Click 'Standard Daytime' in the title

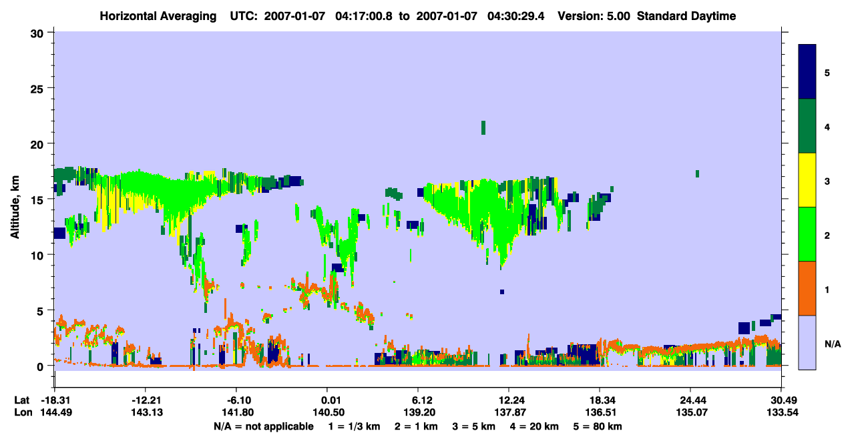tap(686, 16)
